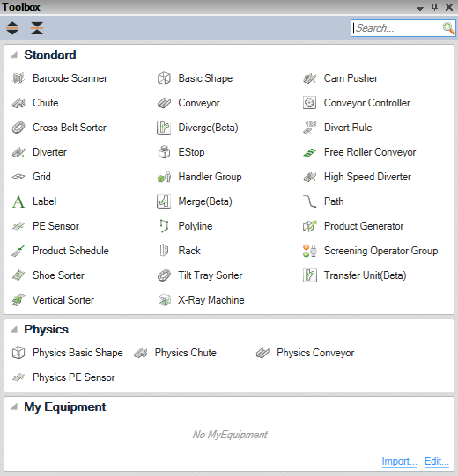Pick the X-Ray Machine icon

click(164, 300)
